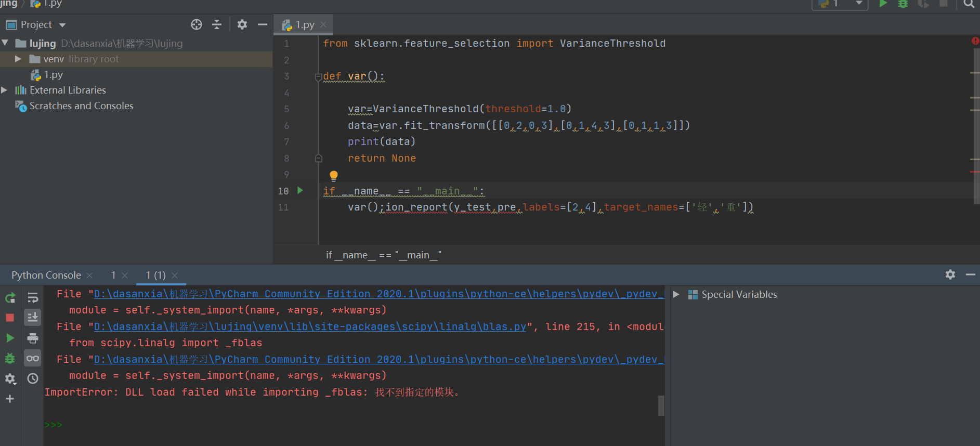The height and width of the screenshot is (446, 980).
Task: Execute the current statement in console
Action: (10, 338)
